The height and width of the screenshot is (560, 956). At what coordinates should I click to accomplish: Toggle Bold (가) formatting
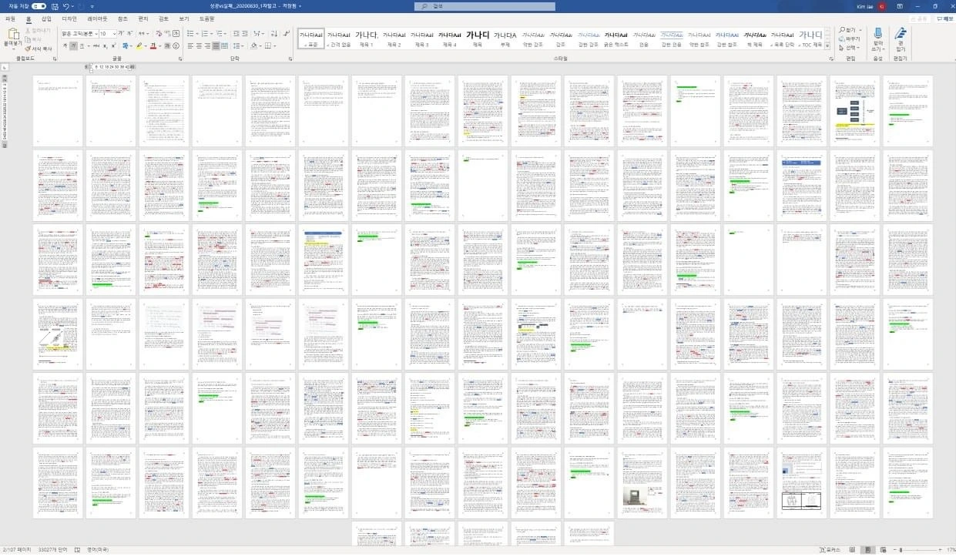pyautogui.click(x=65, y=46)
